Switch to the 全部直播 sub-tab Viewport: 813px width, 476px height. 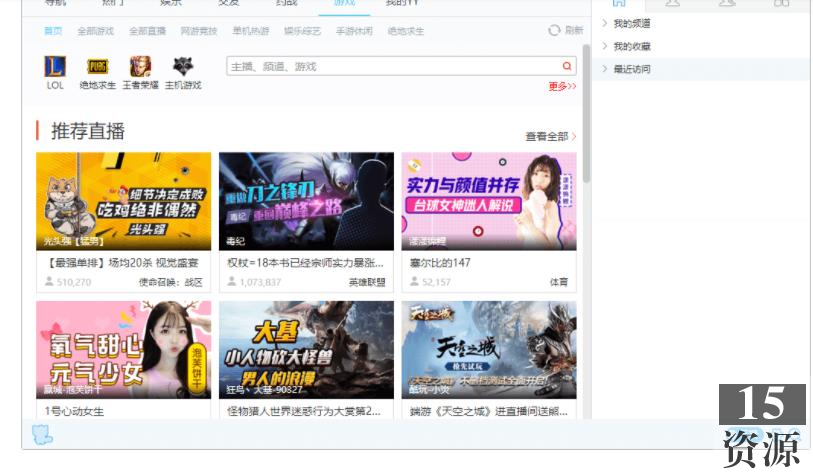pos(147,31)
